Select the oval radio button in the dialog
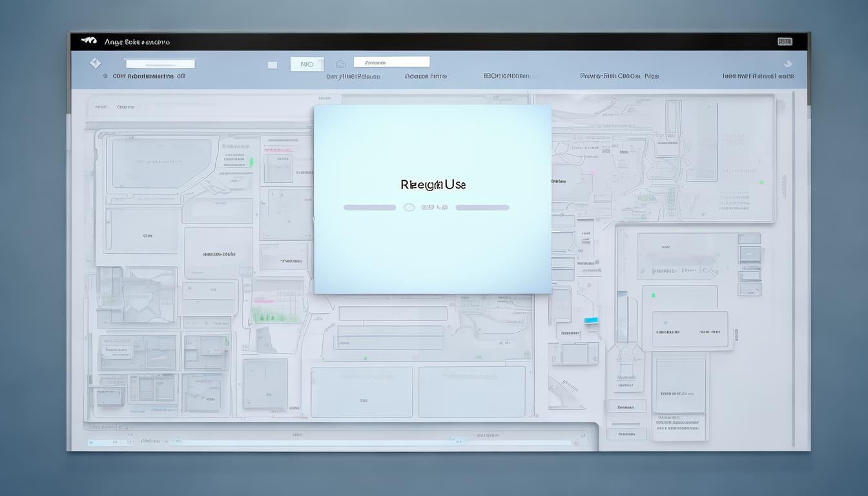This screenshot has height=496, width=868. point(409,207)
